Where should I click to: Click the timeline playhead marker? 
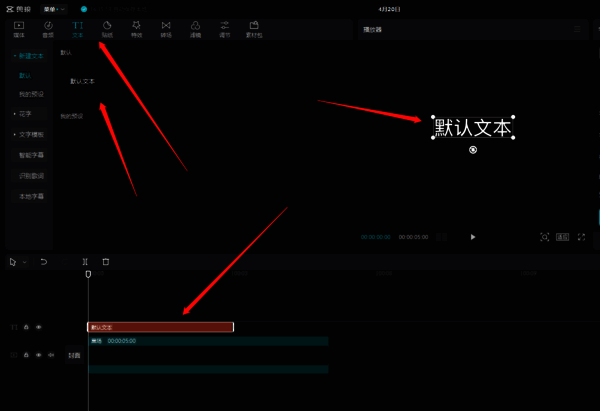pyautogui.click(x=88, y=274)
